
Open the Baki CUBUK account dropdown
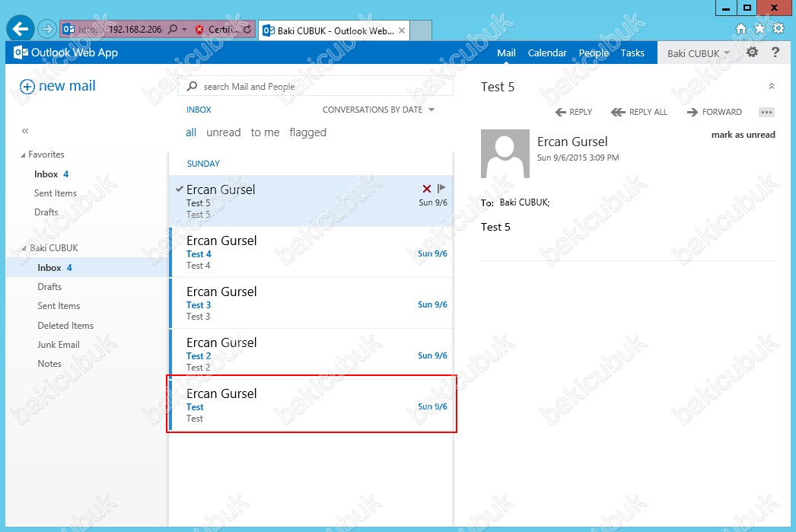pyautogui.click(x=699, y=53)
